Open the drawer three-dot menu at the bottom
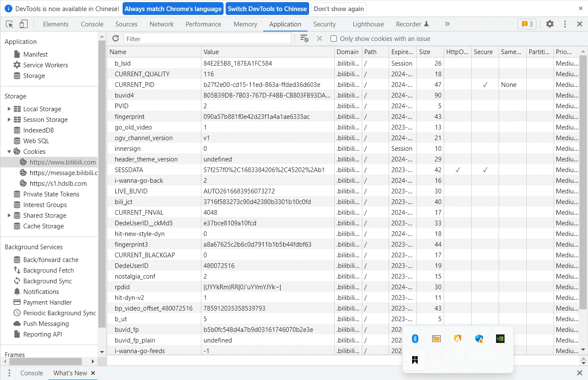Screen dimensions: 588x380 point(9,373)
